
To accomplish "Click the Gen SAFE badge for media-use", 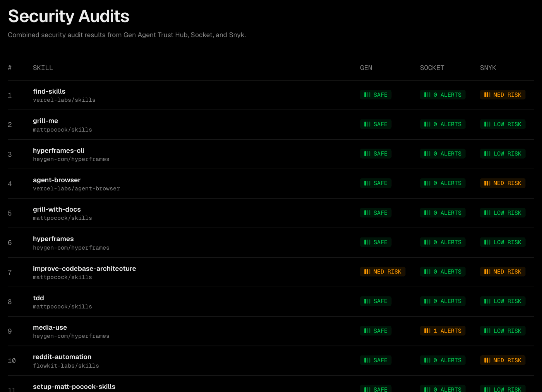I will coord(376,331).
